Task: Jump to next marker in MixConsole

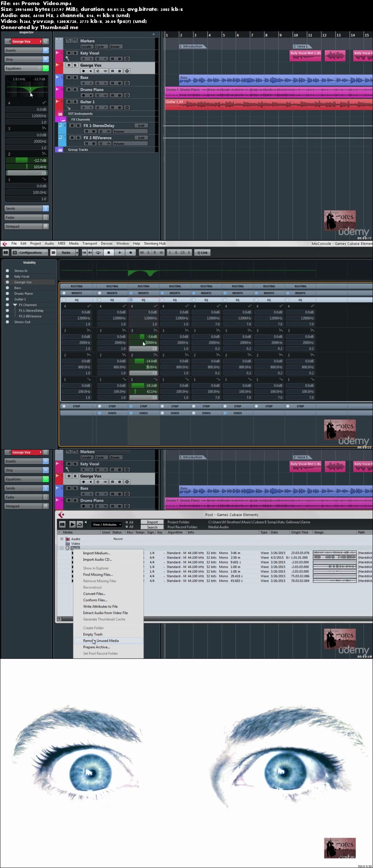Action: coord(91,252)
